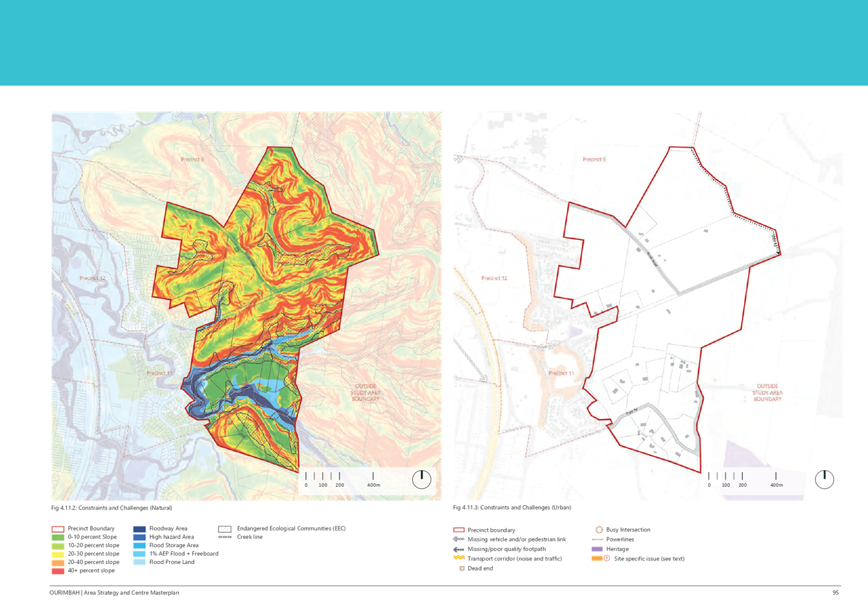Click the Precinct 12 label on right map
The width and height of the screenshot is (868, 614).
tap(494, 278)
